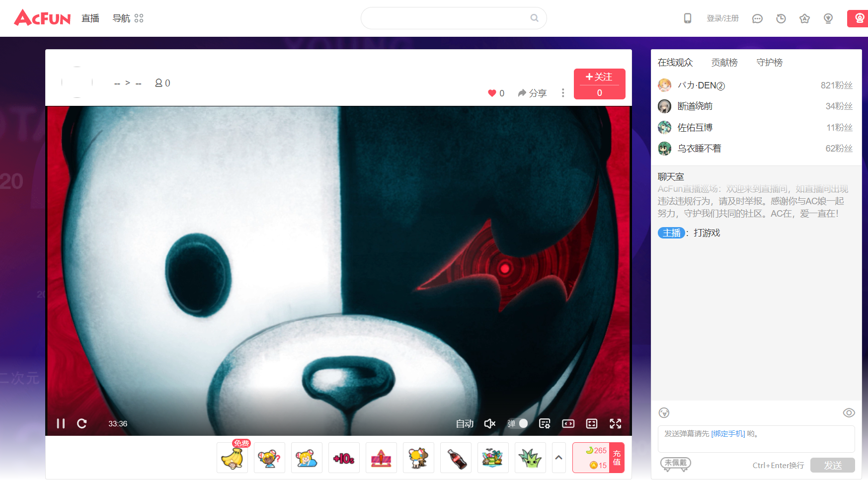Screen dimensions: 868x483
Task: Like the stream with the heart icon
Action: [x=492, y=93]
